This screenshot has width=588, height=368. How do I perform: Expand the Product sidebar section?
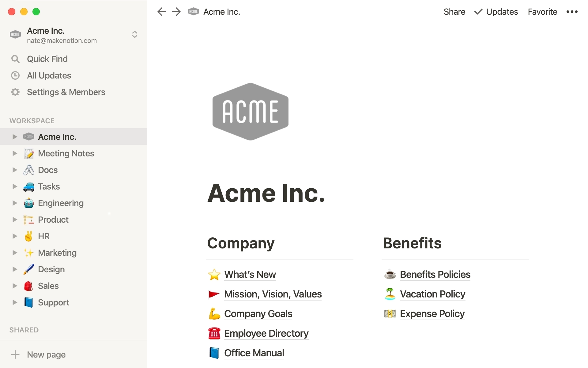(x=14, y=219)
